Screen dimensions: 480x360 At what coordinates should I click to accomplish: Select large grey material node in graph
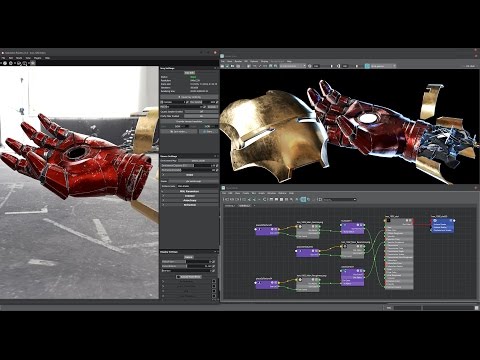click(x=399, y=253)
